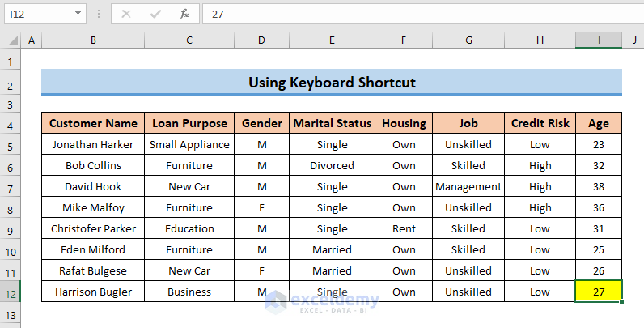Screen dimensions: 644x328
Task: Select the yellow highlighted cell with 27
Action: [599, 292]
